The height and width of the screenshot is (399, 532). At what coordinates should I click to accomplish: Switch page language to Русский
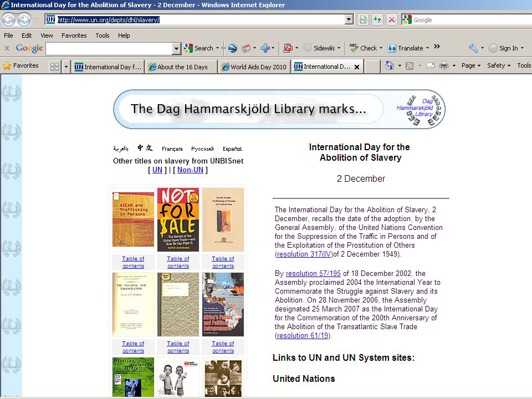click(x=203, y=149)
